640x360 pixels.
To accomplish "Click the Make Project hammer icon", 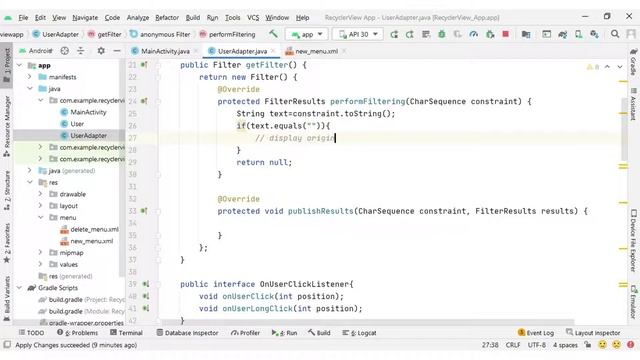I will [273, 34].
